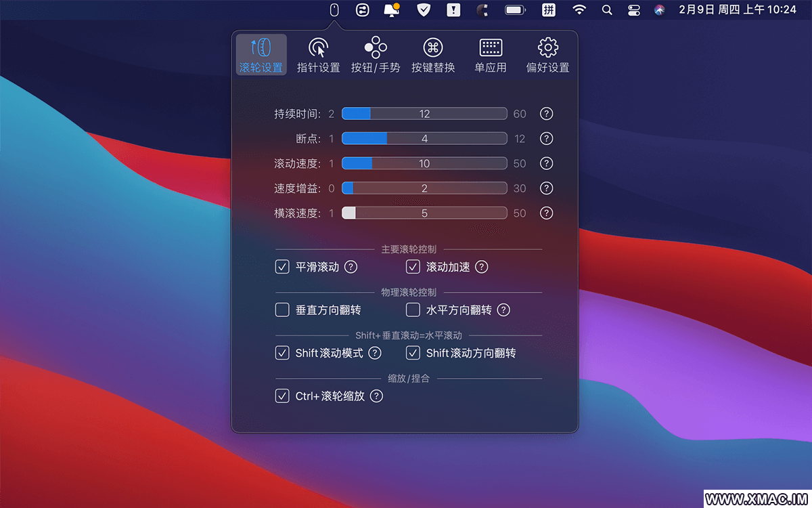Select the 按键替换 tab
This screenshot has height=508, width=812.
pyautogui.click(x=433, y=55)
